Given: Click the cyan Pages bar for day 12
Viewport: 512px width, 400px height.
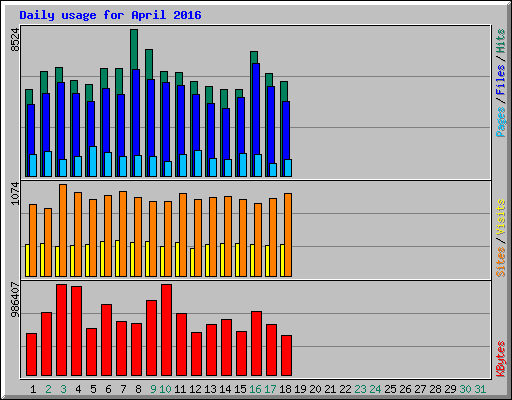Looking at the screenshot, I should 198,163.
